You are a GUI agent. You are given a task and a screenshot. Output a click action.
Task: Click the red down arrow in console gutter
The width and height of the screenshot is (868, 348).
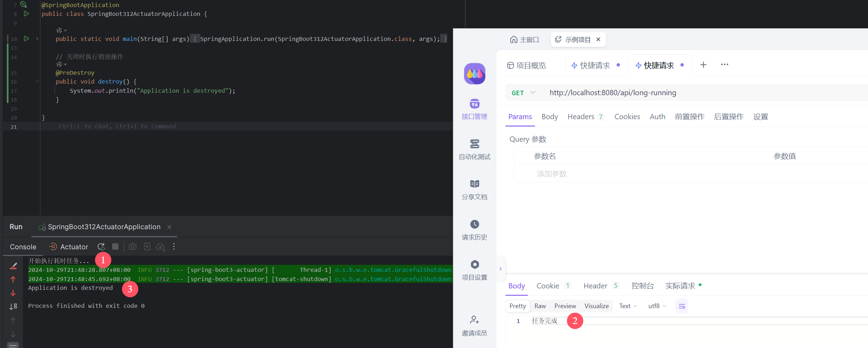click(13, 293)
